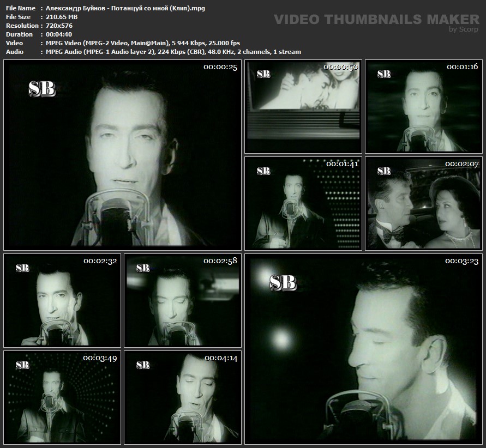Click the MPEG Audio codec info line

[173, 52]
